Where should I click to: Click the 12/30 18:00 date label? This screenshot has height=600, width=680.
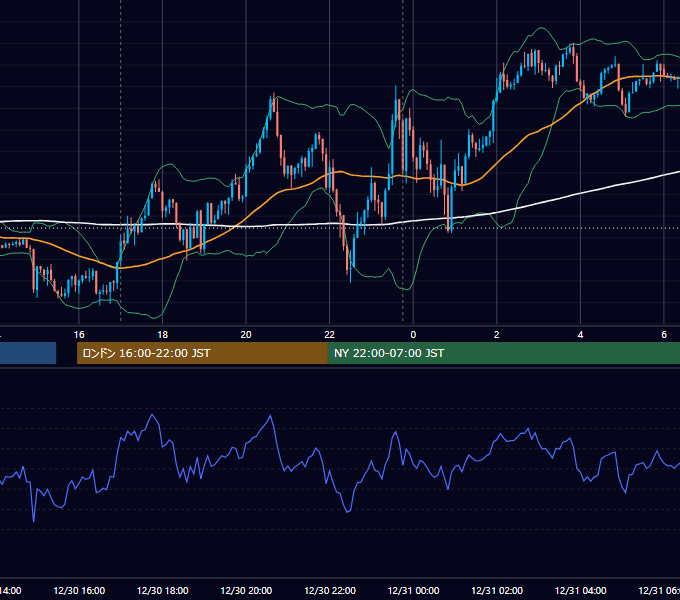point(163,591)
